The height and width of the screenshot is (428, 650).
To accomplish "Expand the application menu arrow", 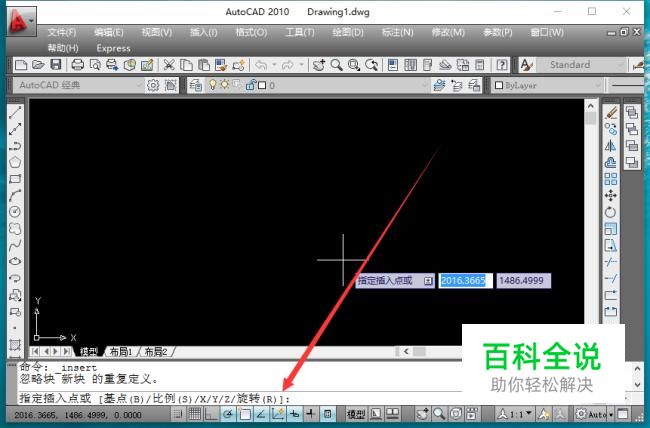I will click(32, 20).
